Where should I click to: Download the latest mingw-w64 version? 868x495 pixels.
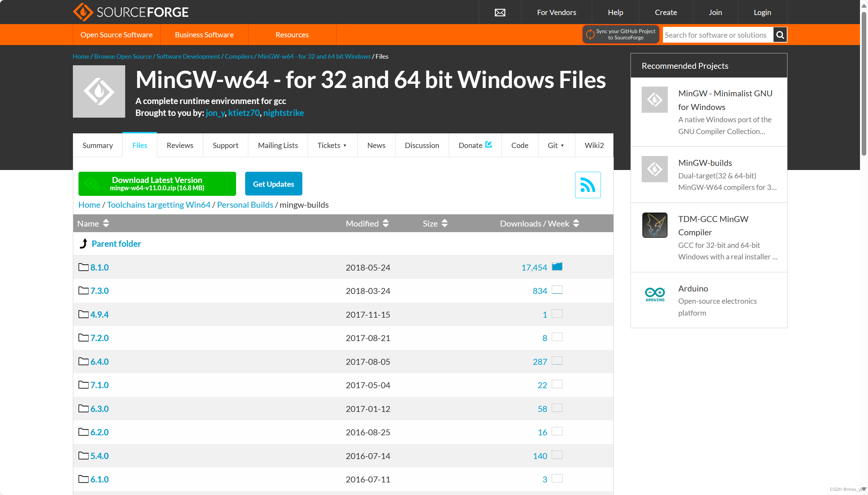(157, 183)
